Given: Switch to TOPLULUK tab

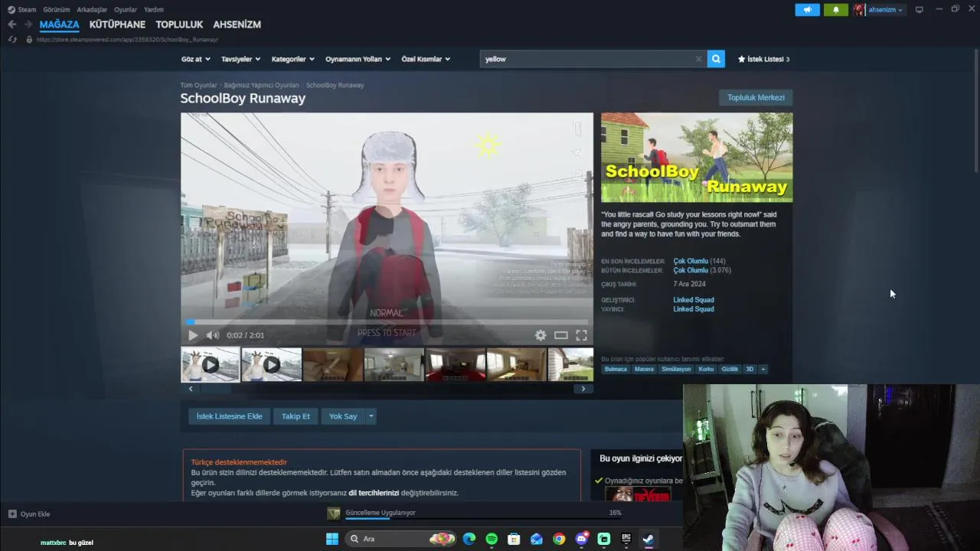Looking at the screenshot, I should (x=179, y=24).
